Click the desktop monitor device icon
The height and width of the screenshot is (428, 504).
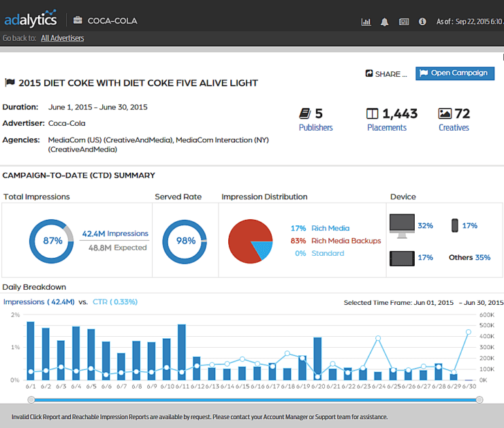[402, 226]
